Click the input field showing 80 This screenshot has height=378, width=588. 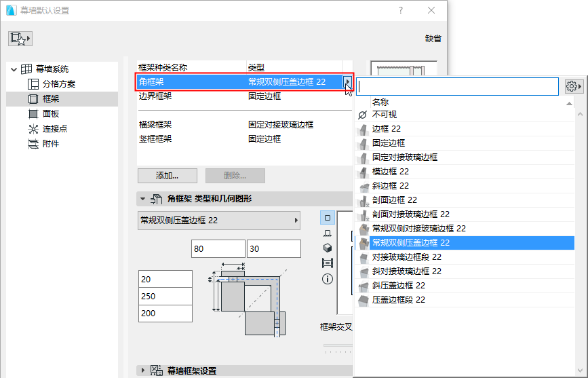point(218,249)
